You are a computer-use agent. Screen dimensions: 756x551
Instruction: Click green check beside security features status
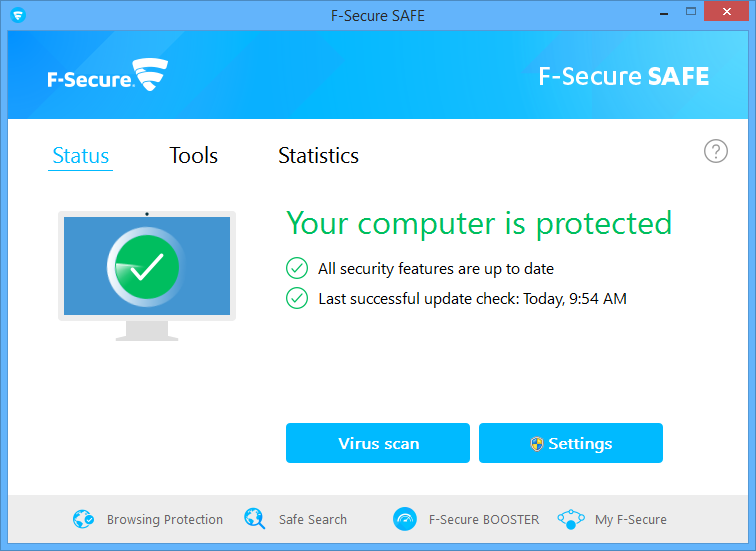[297, 268]
